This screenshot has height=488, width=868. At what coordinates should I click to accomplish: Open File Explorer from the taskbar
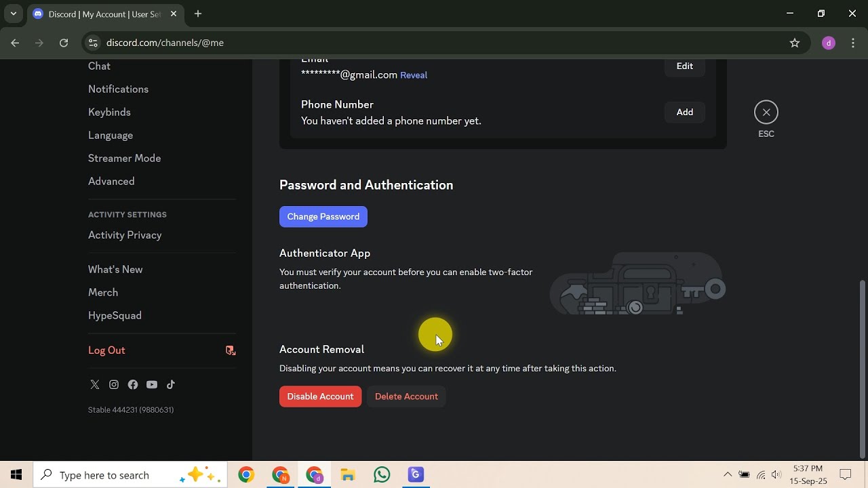[x=348, y=474]
